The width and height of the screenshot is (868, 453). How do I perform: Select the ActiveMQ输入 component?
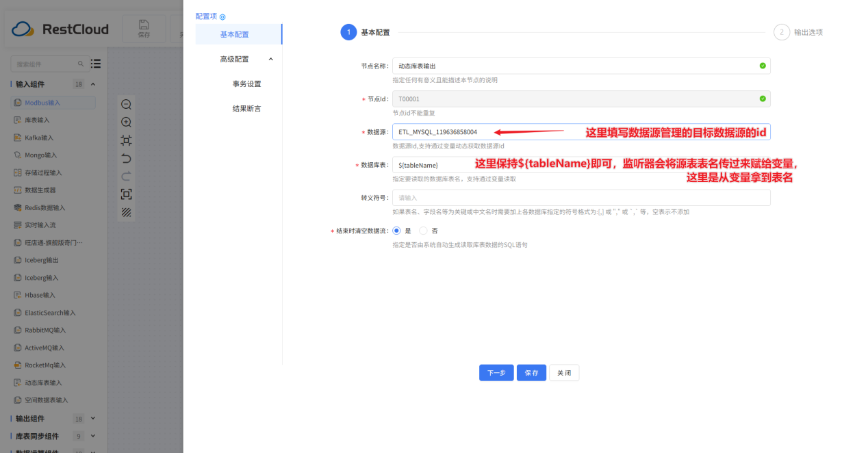45,348
